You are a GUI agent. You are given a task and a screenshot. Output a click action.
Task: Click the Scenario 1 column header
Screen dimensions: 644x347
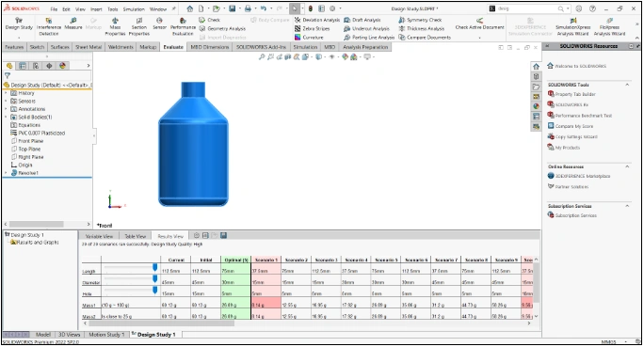(x=266, y=260)
